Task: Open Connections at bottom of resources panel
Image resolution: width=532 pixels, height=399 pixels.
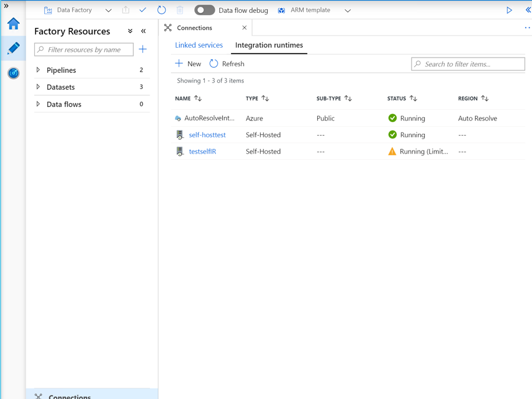Action: (92, 394)
